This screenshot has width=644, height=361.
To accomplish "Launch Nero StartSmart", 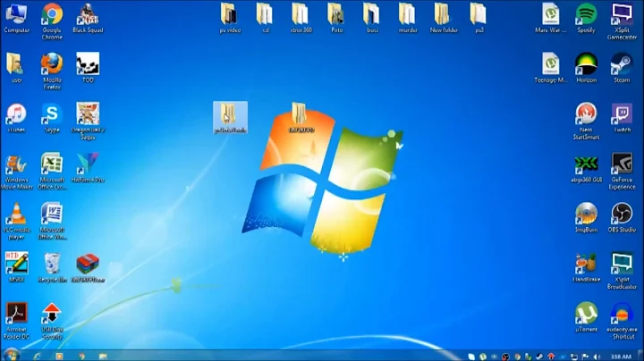I will tap(586, 122).
